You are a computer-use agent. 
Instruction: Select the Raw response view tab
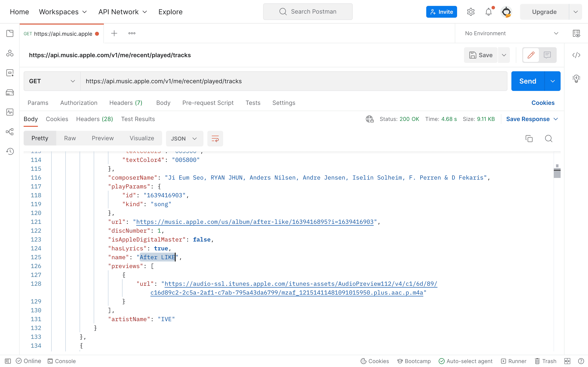pyautogui.click(x=70, y=138)
